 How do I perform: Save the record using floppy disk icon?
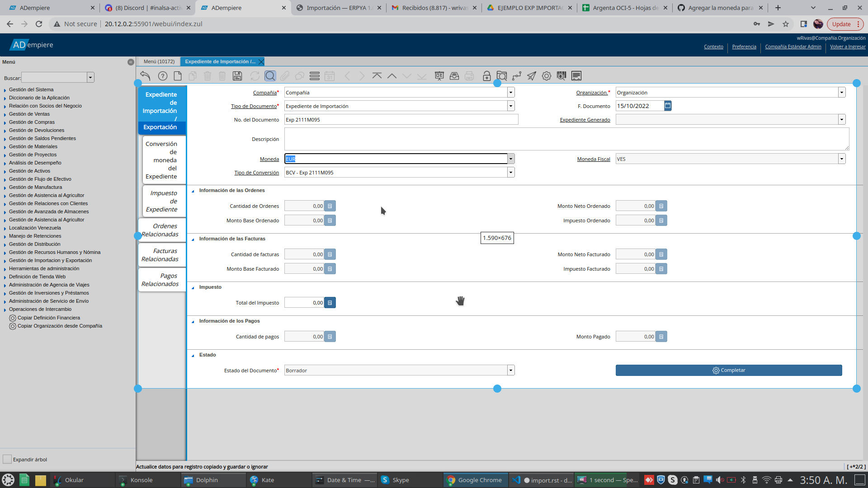pos(237,76)
